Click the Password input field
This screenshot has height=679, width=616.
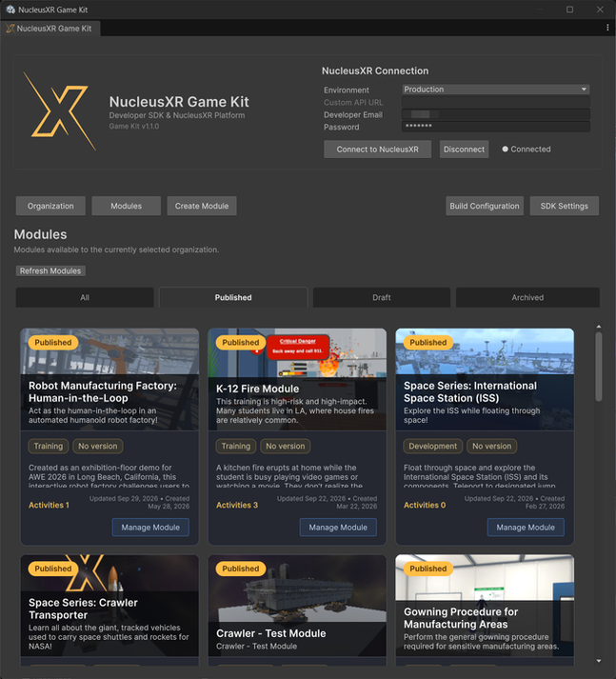496,127
